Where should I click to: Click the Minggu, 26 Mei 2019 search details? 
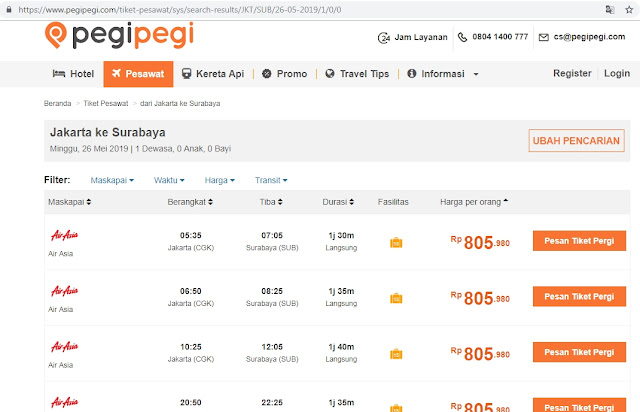140,149
